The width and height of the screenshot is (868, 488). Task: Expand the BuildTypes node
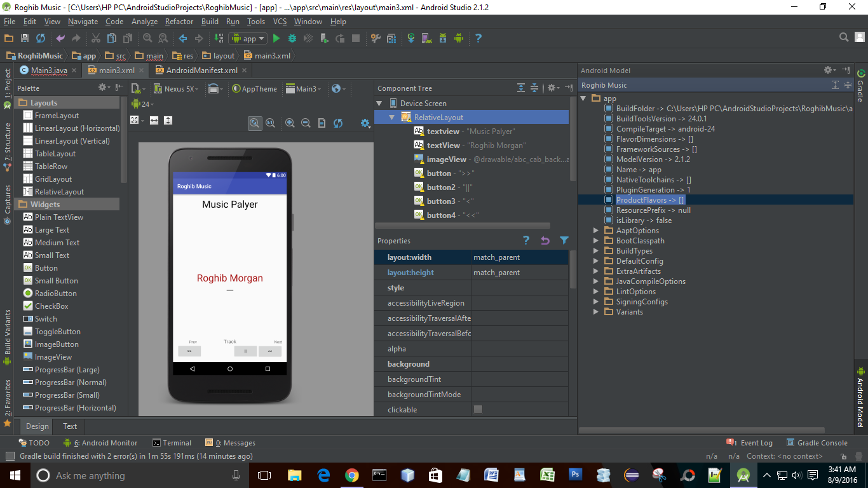596,251
